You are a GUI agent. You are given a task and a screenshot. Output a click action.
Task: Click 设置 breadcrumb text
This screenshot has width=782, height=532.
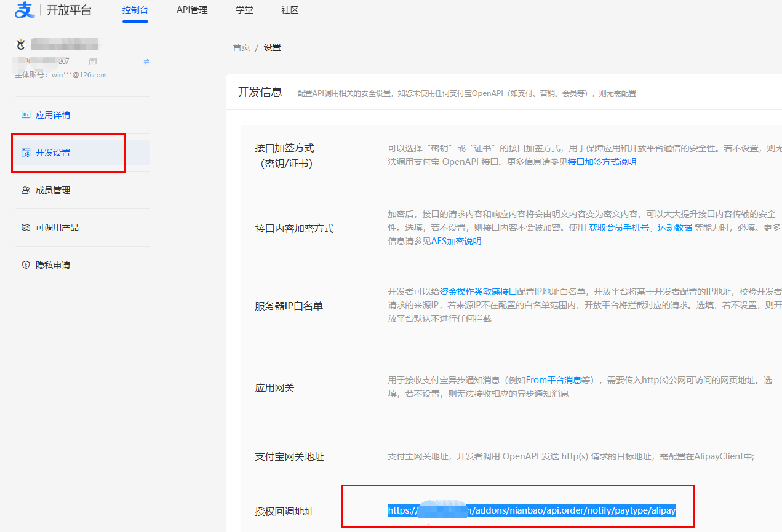point(273,47)
